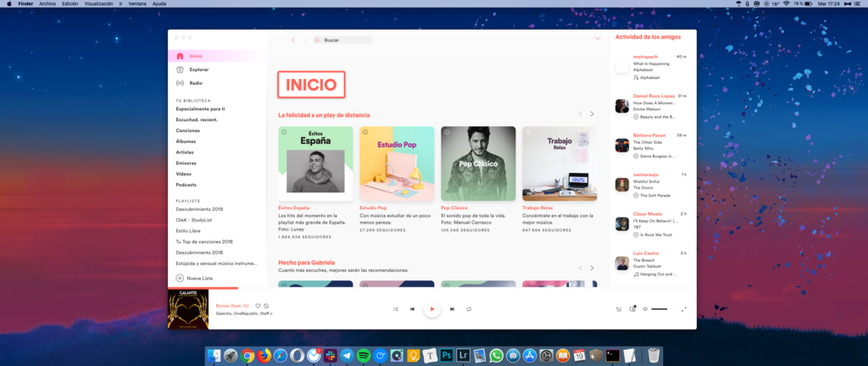Open the Archivo menu in menu bar
The image size is (868, 366).
[x=47, y=3]
